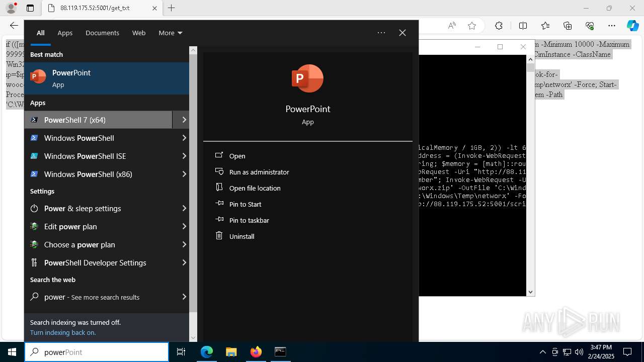
Task: Switch to the Apps search tab
Action: click(65, 33)
